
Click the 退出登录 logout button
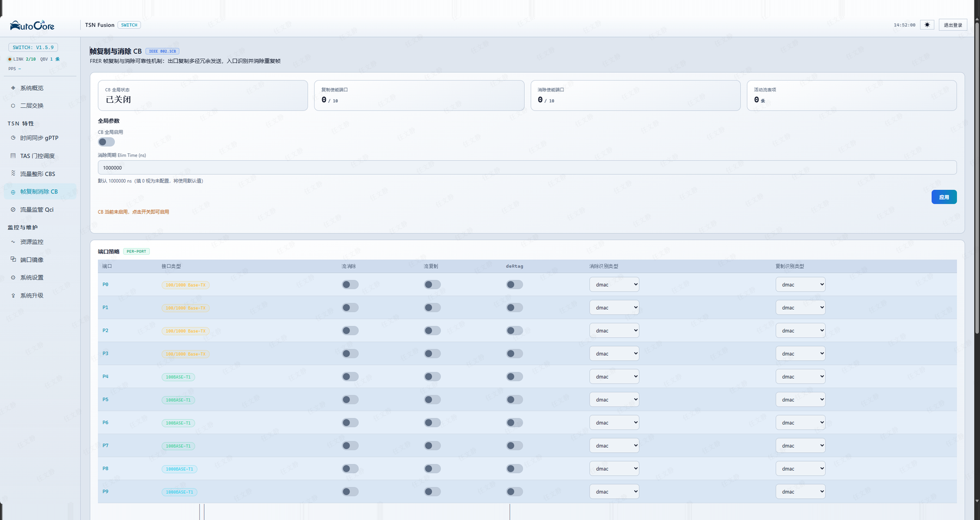(x=953, y=25)
